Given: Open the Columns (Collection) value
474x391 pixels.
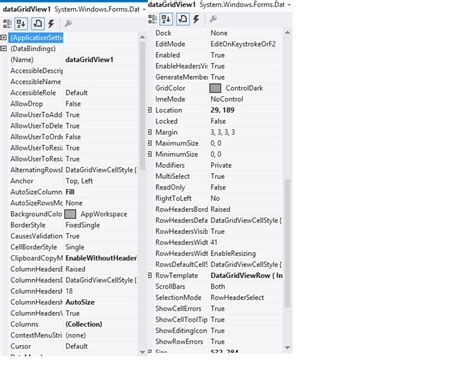Looking at the screenshot, I should pos(84,324).
